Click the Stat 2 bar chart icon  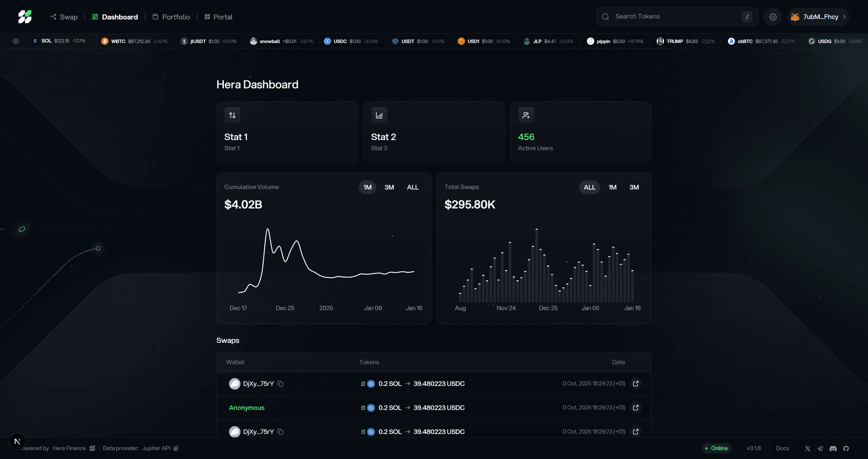(379, 115)
